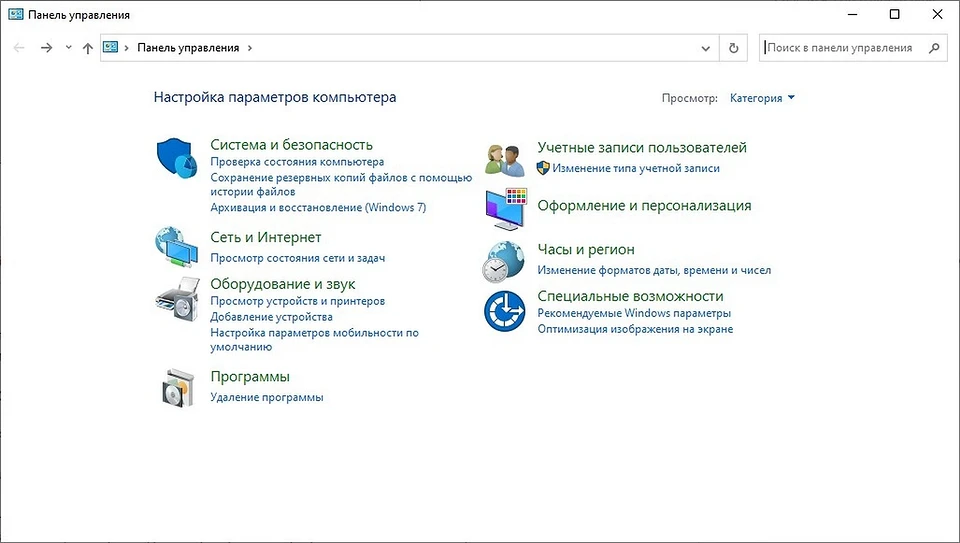Click Изменение типа учетной записи link
This screenshot has height=543, width=960.
pyautogui.click(x=636, y=168)
